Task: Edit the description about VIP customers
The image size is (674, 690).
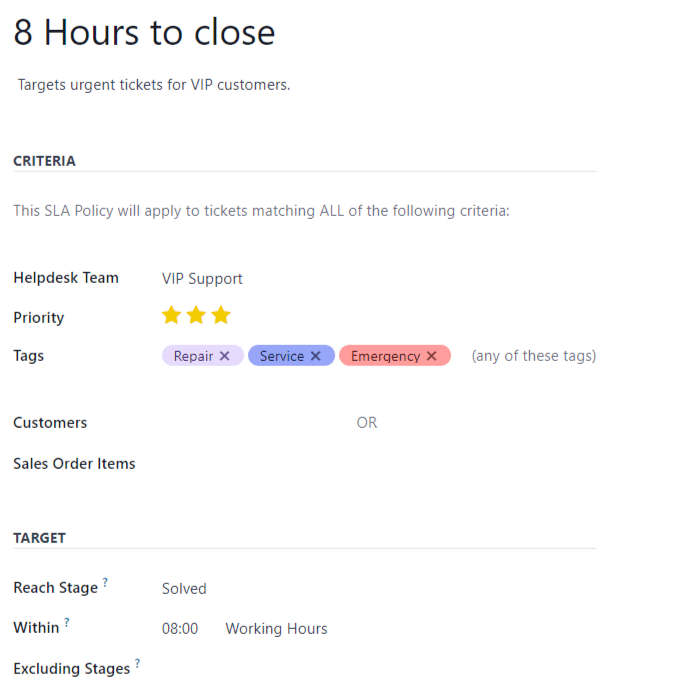Action: [154, 85]
